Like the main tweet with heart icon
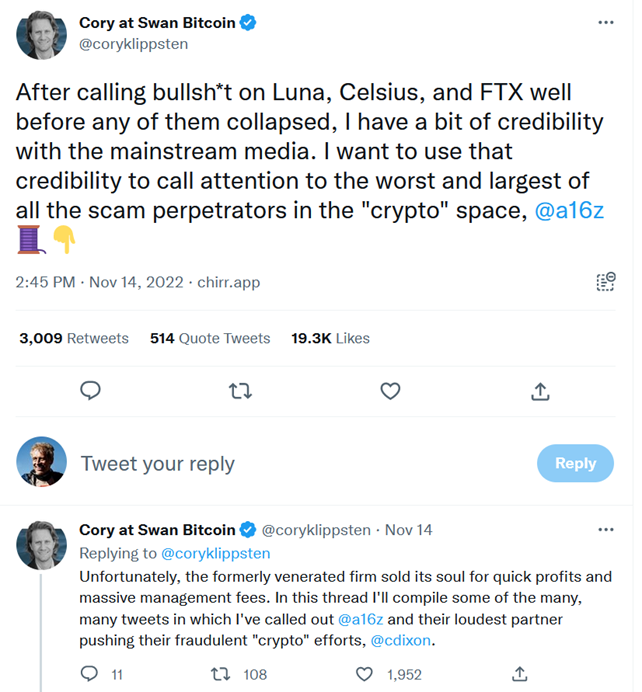The height and width of the screenshot is (692, 642). point(391,391)
